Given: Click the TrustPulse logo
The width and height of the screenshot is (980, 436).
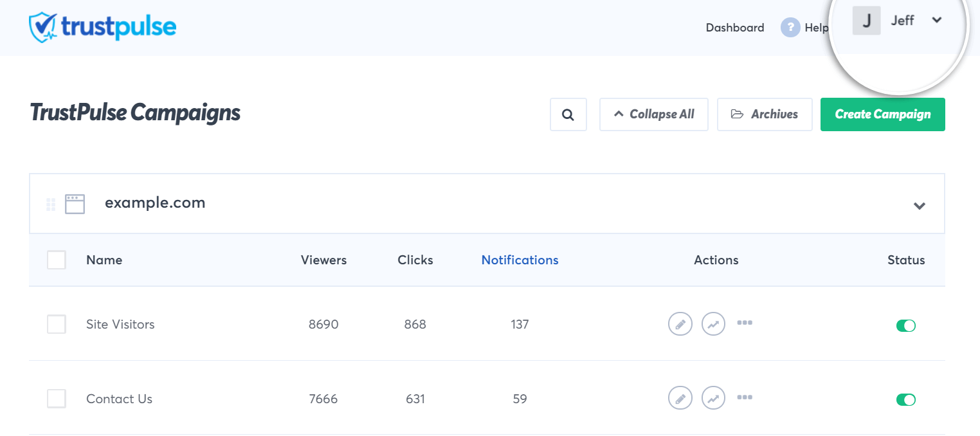Looking at the screenshot, I should [x=103, y=27].
